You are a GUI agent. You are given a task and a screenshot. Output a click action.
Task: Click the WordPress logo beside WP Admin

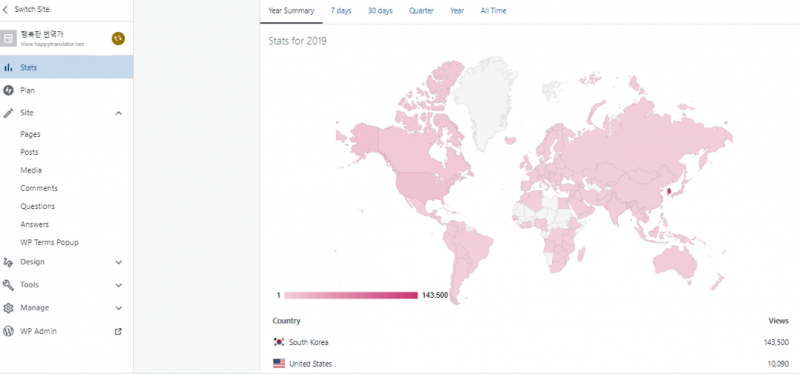[x=8, y=331]
